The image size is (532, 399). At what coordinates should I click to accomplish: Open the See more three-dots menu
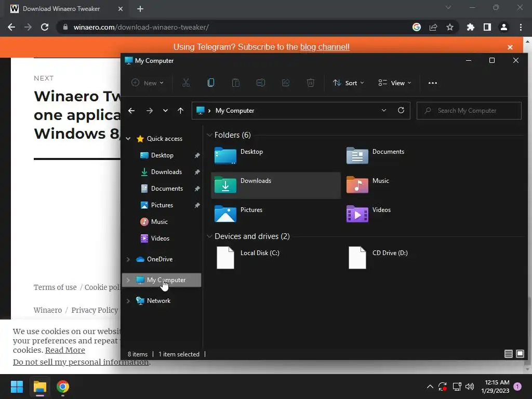[433, 83]
